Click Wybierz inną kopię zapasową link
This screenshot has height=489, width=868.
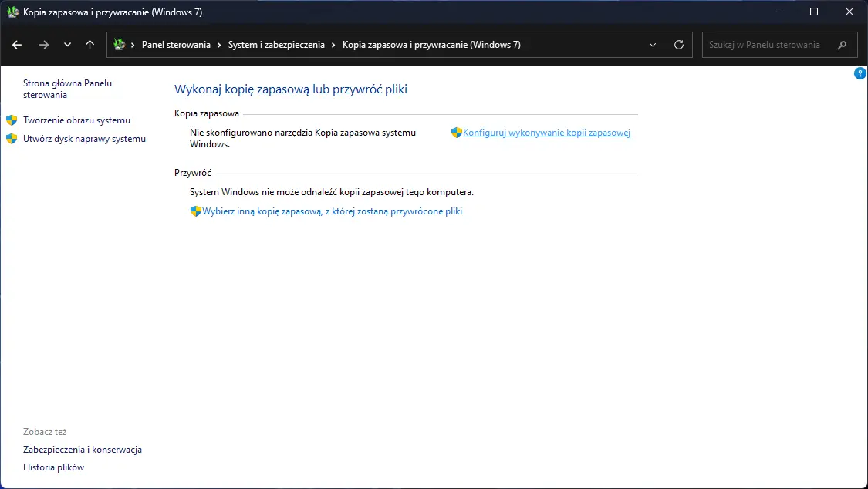332,211
